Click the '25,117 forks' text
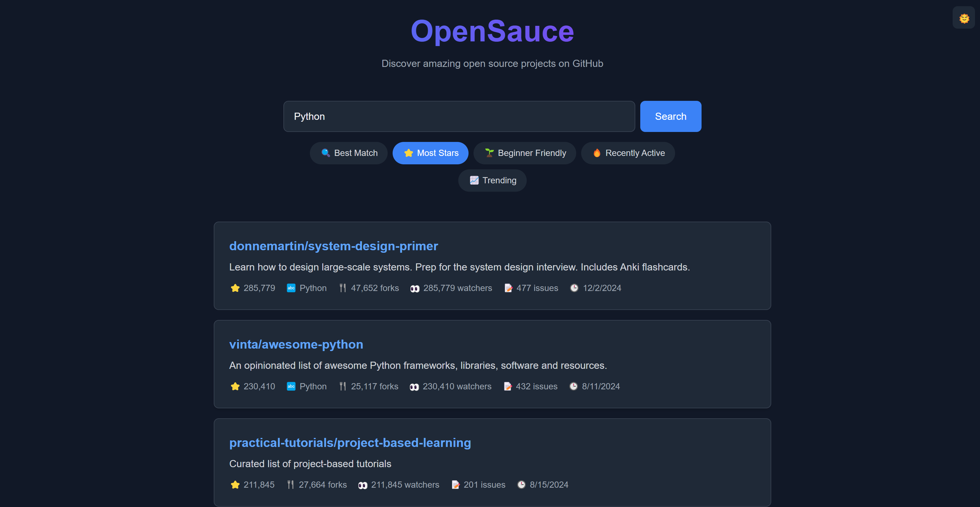 [x=374, y=386]
